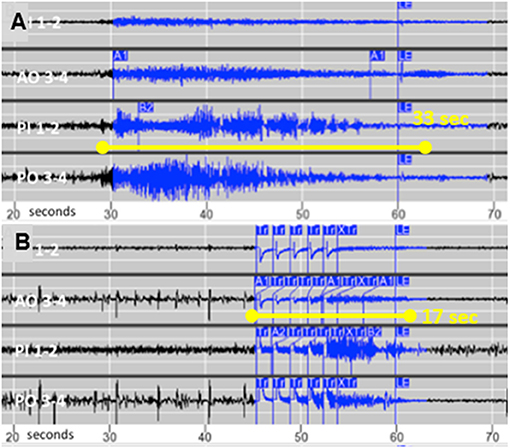Image resolution: width=510 pixels, height=448 pixels.
Task: Click the 30 tick label on panel B time axis
Action: point(110,437)
